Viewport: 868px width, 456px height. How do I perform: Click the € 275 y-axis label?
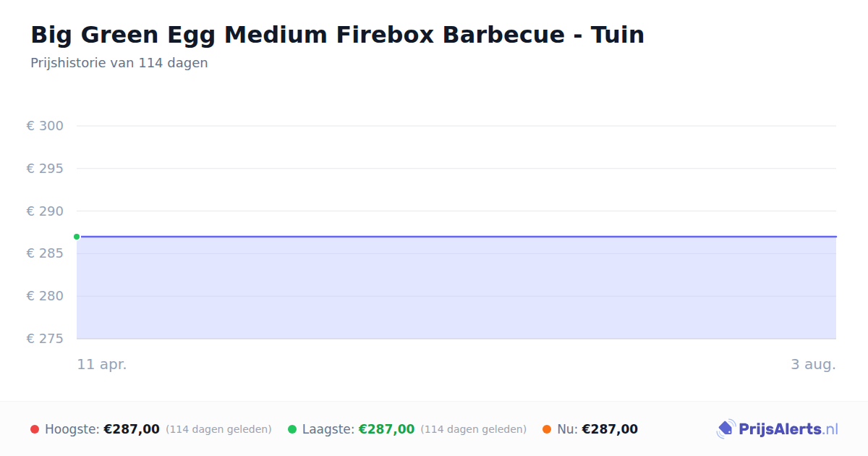(x=45, y=339)
